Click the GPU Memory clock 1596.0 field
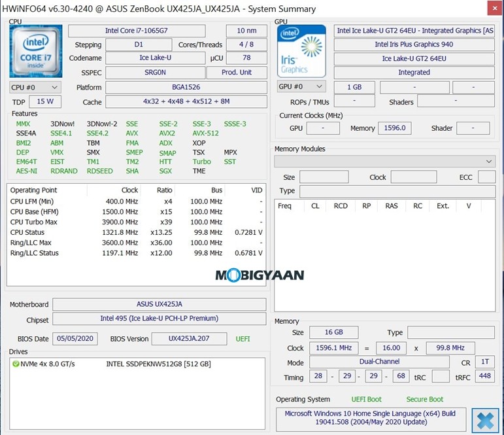The image size is (504, 435). [x=395, y=128]
